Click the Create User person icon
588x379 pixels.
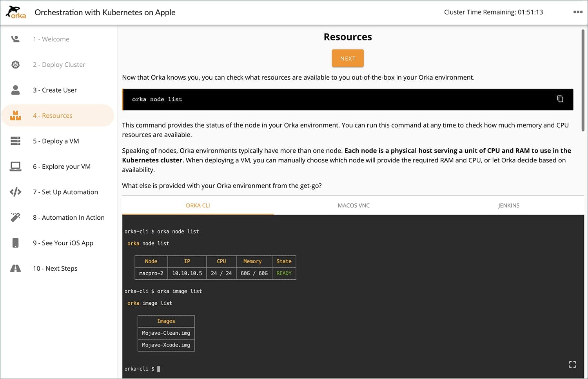[x=15, y=90]
